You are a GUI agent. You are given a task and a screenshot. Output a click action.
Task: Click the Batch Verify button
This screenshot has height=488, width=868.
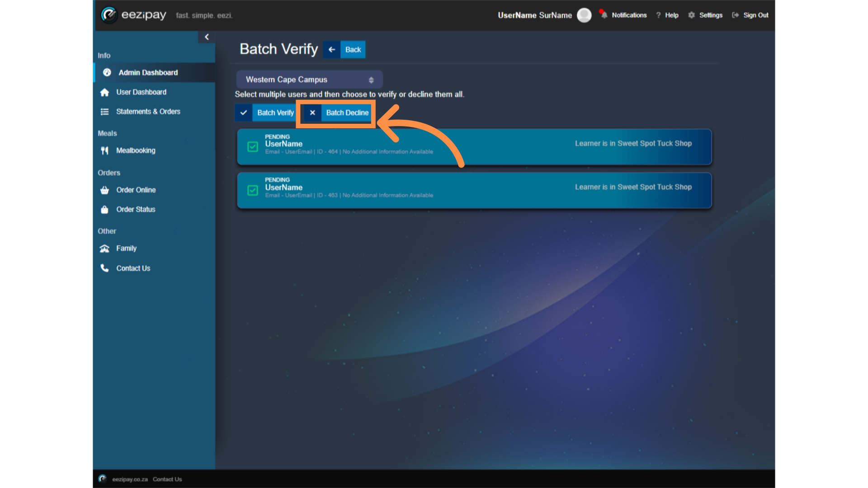tap(266, 113)
